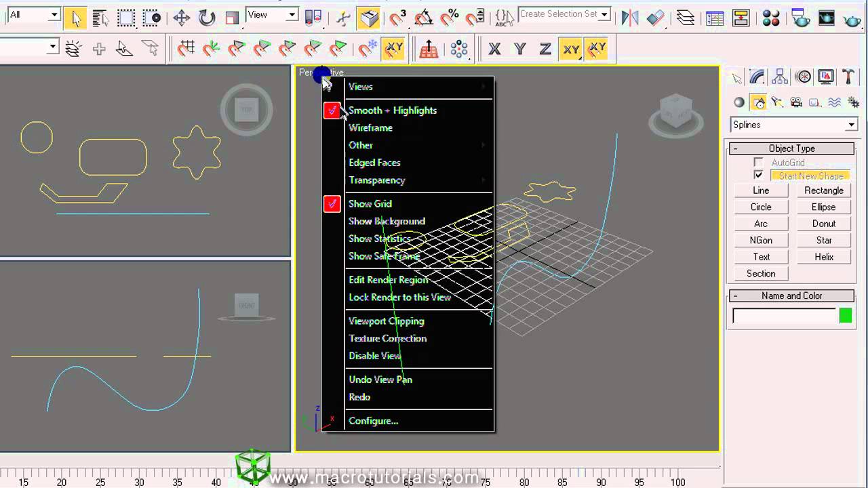Image resolution: width=868 pixels, height=488 pixels.
Task: Open the Motion panel tab
Action: click(x=803, y=77)
